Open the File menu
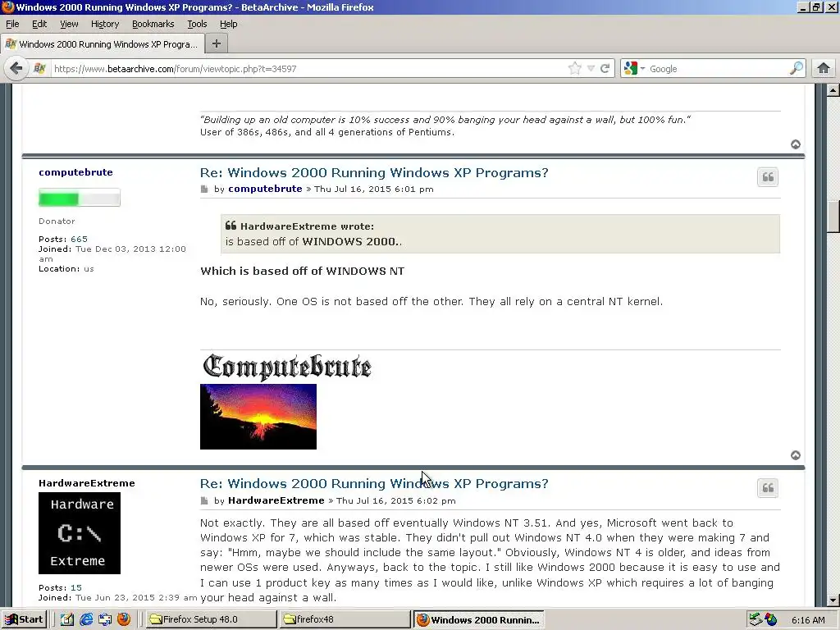This screenshot has height=630, width=840. tap(12, 24)
